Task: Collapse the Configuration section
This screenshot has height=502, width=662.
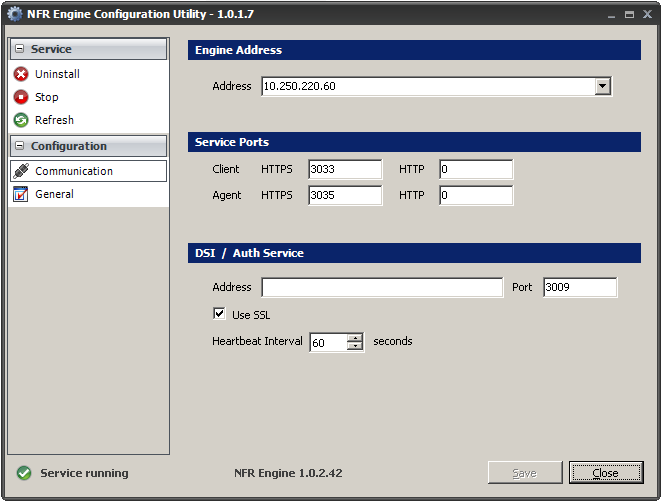Action: pyautogui.click(x=19, y=146)
